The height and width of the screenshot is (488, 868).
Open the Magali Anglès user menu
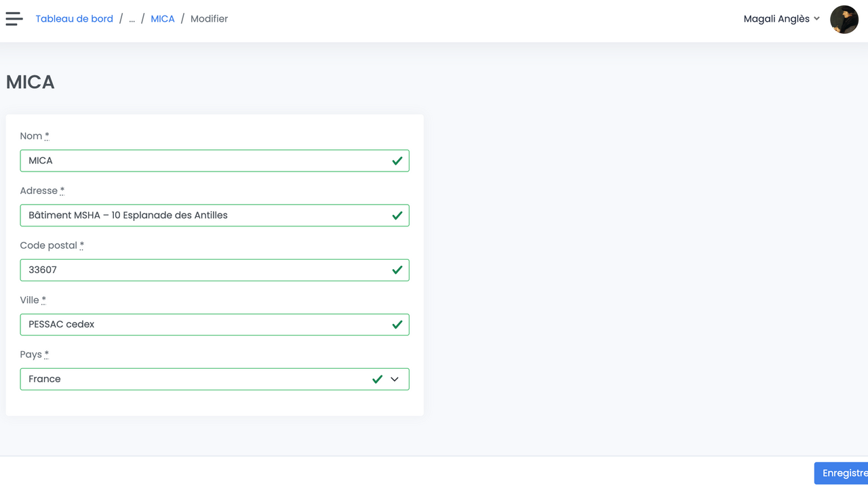point(776,19)
